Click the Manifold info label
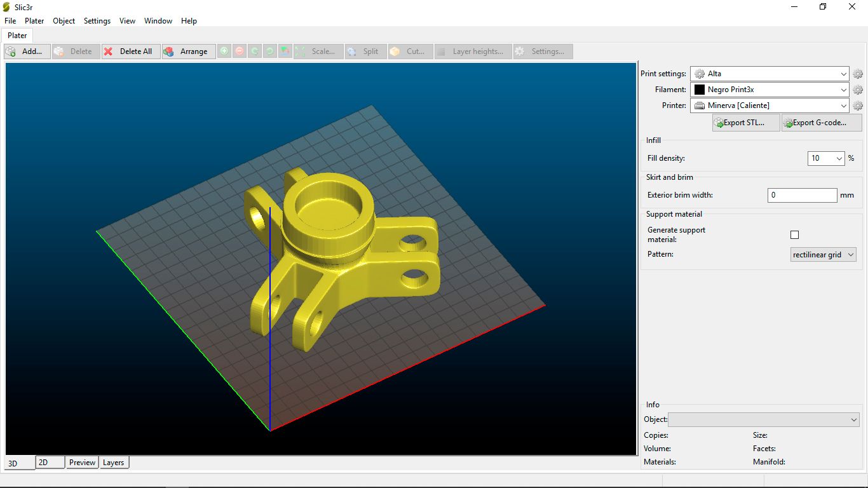Image resolution: width=868 pixels, height=488 pixels. pos(769,462)
